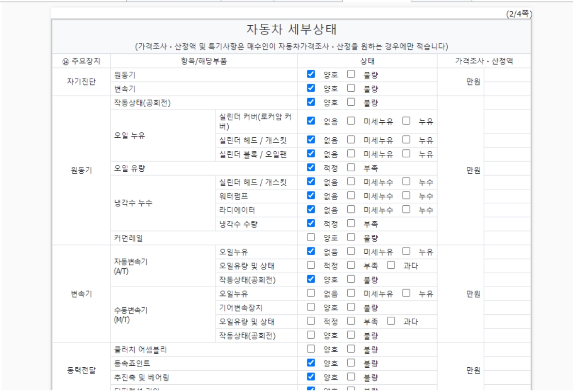Check 누유 for 오일 누유 실린더 헤드 / 개스킷

tap(406, 140)
